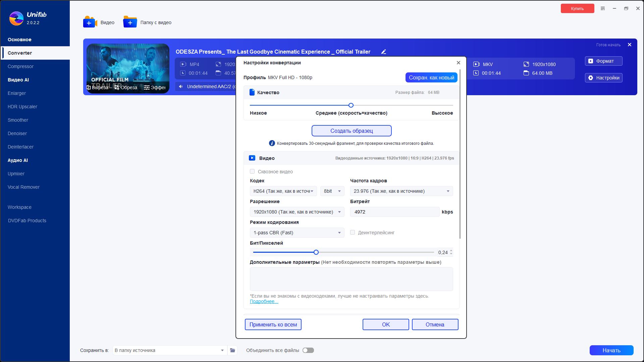Click the add Video icon
This screenshot has height=362, width=644.
coord(90,22)
